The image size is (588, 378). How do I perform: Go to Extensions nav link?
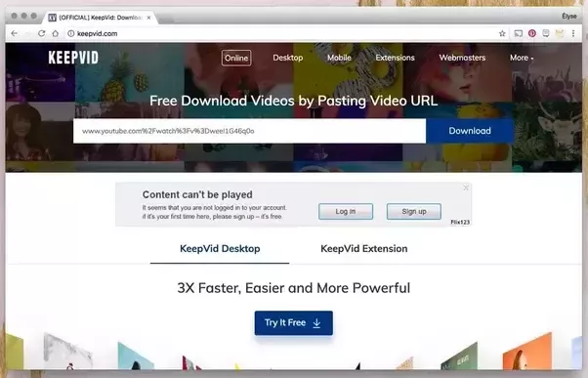click(x=395, y=58)
